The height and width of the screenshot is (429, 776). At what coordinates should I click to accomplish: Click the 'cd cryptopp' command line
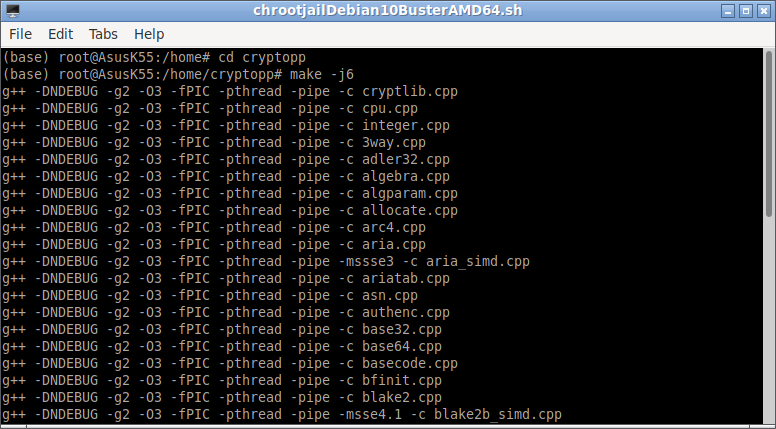tap(154, 57)
